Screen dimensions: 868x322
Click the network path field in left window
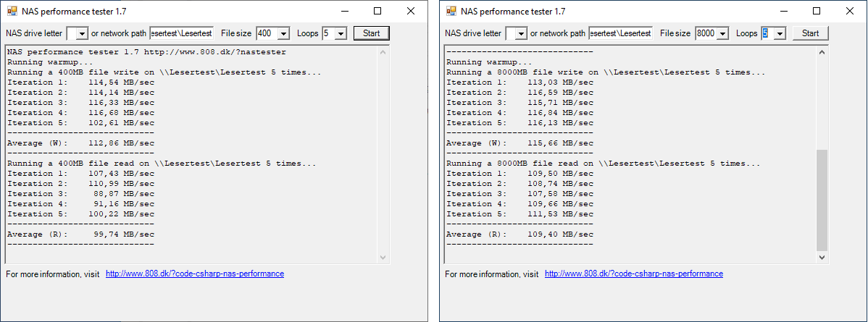click(181, 34)
